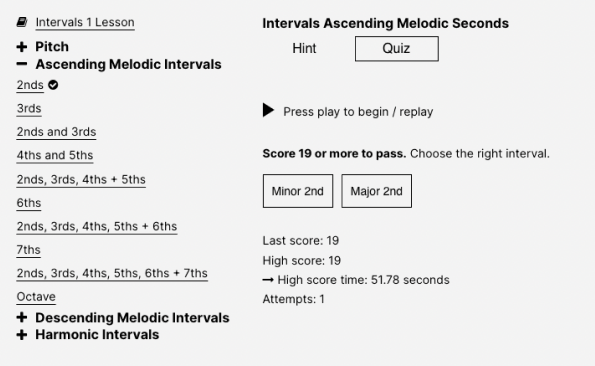
Task: Choose the Major 2nd answer button
Action: tap(376, 191)
